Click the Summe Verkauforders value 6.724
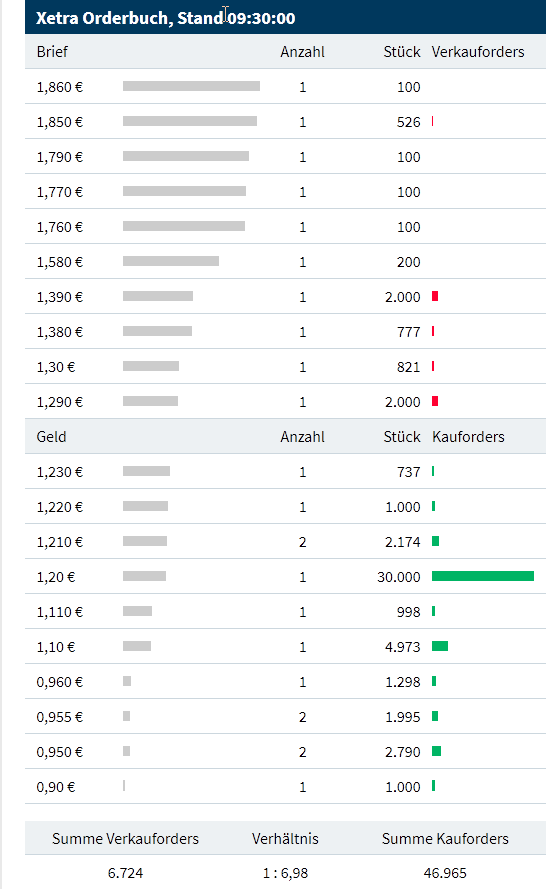 125,873
